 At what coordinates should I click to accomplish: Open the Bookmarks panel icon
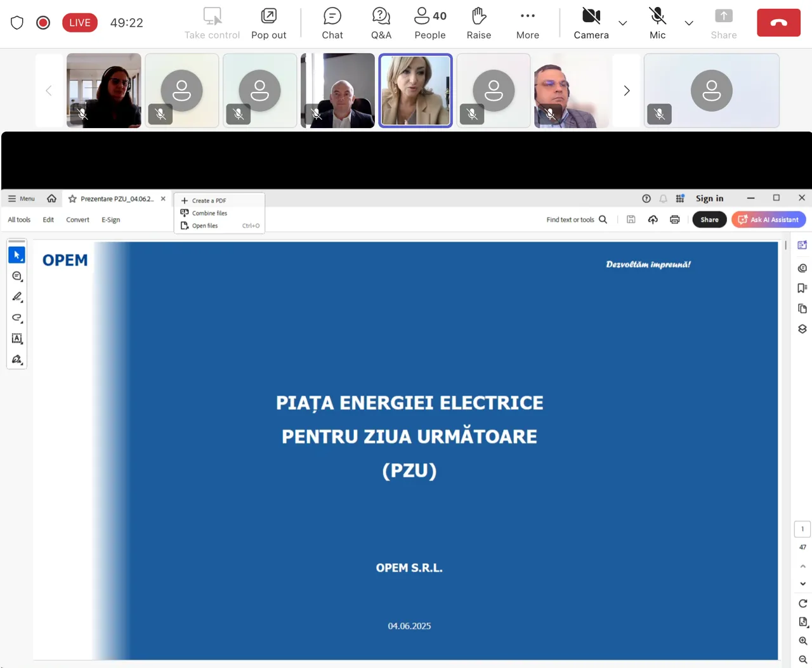point(802,288)
